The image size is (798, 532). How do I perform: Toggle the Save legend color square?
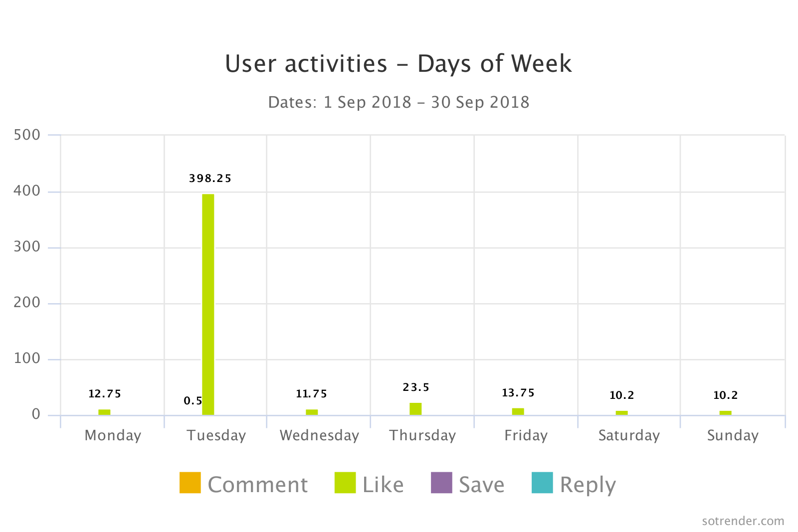coord(441,483)
